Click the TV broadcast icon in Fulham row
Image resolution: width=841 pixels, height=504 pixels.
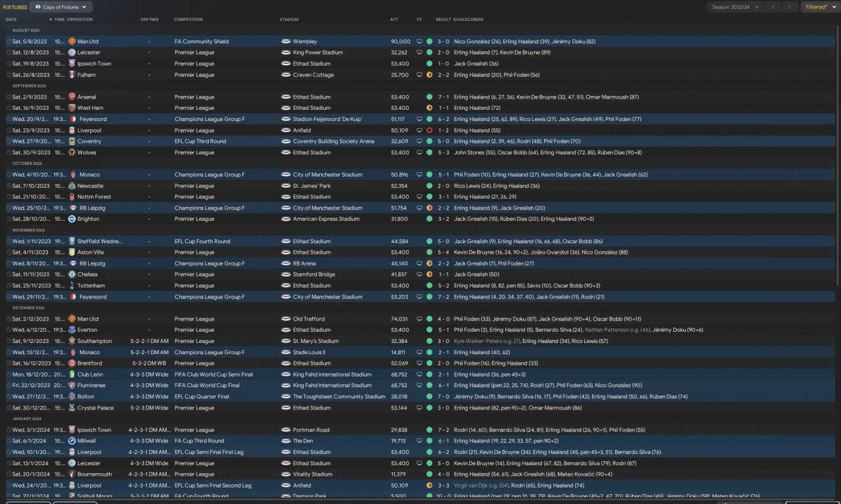419,75
